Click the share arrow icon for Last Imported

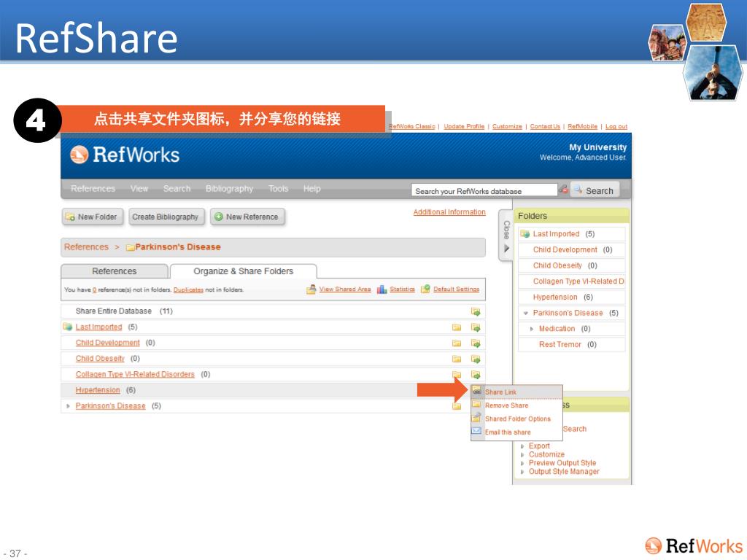click(476, 327)
